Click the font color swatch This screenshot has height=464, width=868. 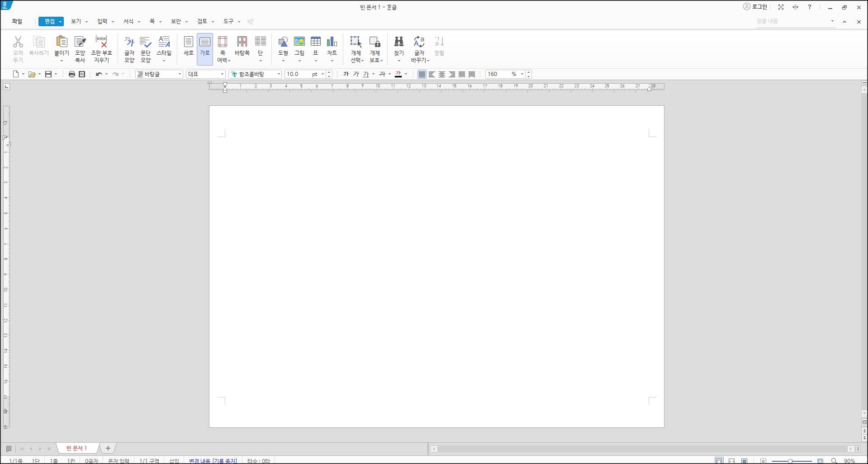pyautogui.click(x=398, y=74)
